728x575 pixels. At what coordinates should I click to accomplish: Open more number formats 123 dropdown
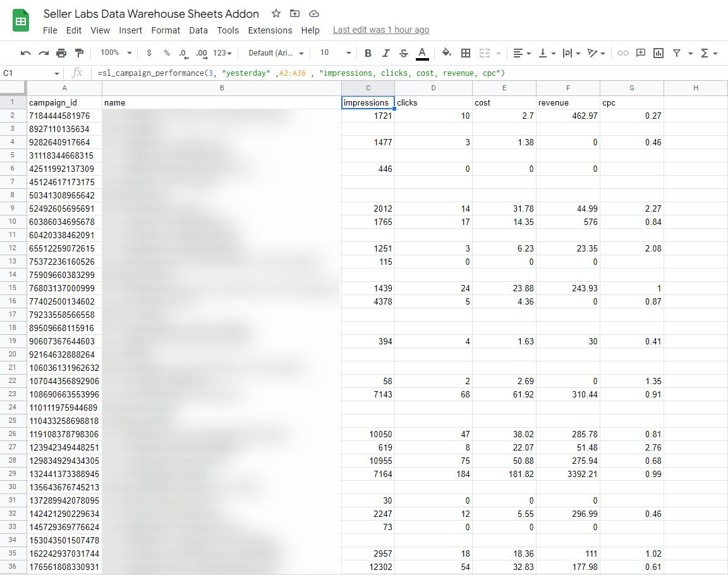point(222,53)
